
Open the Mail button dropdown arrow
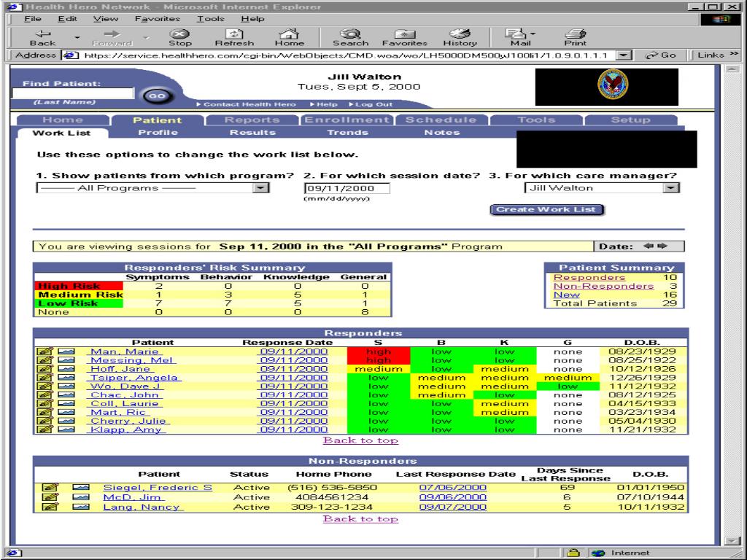point(533,34)
